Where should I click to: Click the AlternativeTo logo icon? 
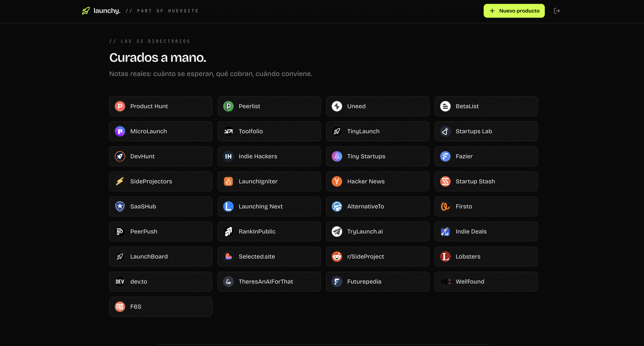click(337, 206)
